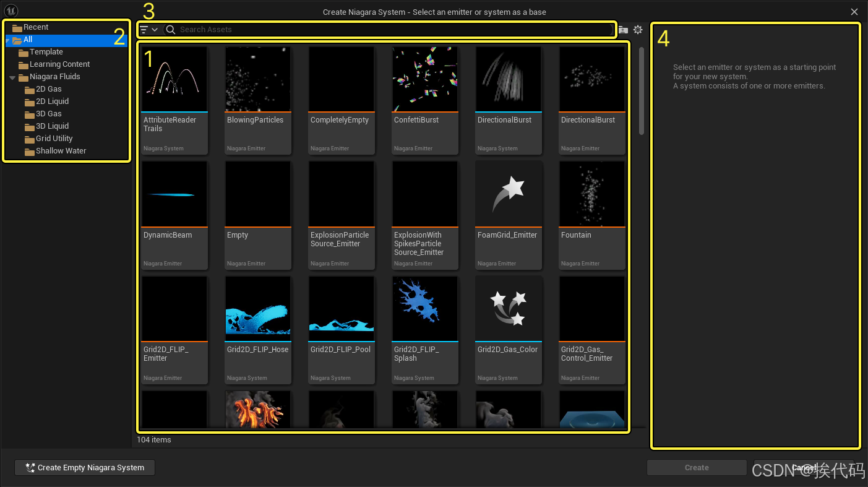
Task: Select the FoamGrid_Emitter star icon
Action: coord(509,194)
